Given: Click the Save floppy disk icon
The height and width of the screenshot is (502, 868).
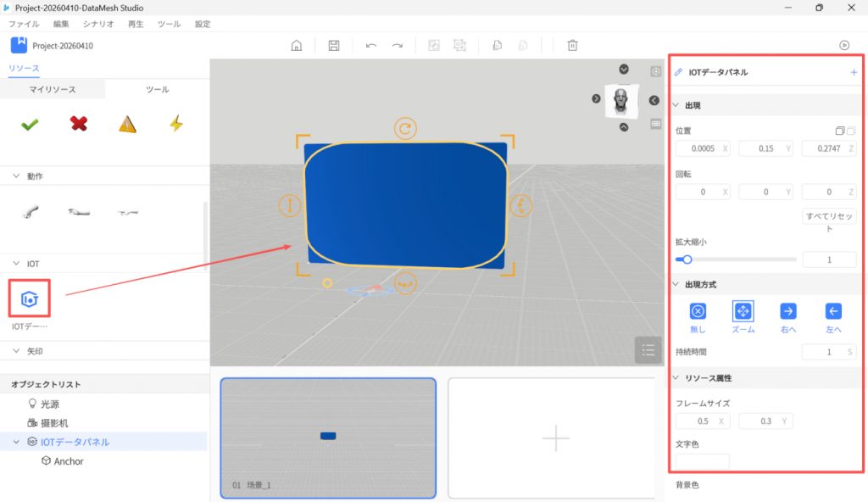Looking at the screenshot, I should click(x=333, y=46).
